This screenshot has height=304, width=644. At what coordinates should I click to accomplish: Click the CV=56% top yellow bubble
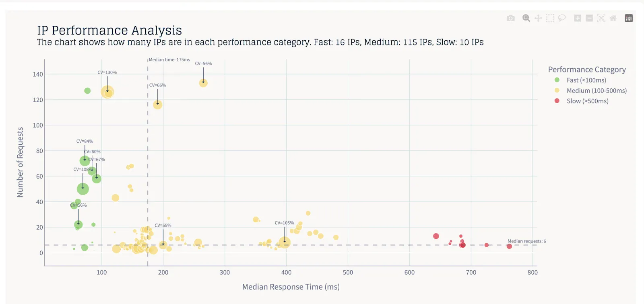(203, 83)
